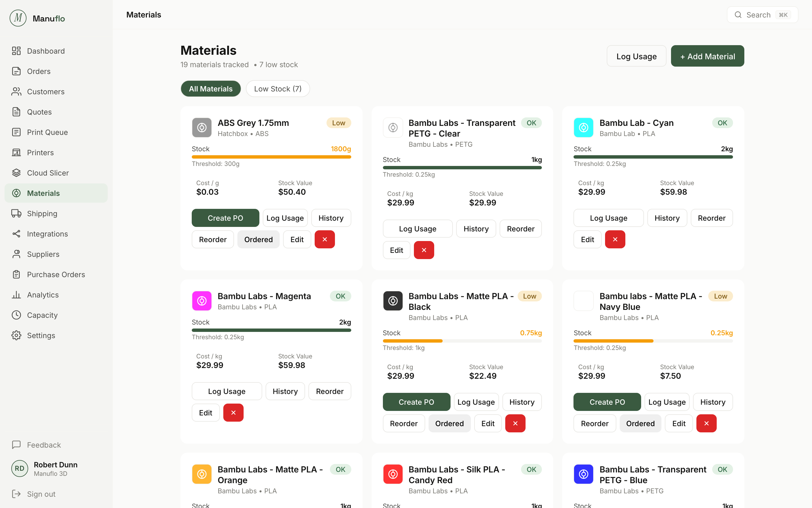Delete Matte PLA - Black material
812x508 pixels.
[x=515, y=424]
